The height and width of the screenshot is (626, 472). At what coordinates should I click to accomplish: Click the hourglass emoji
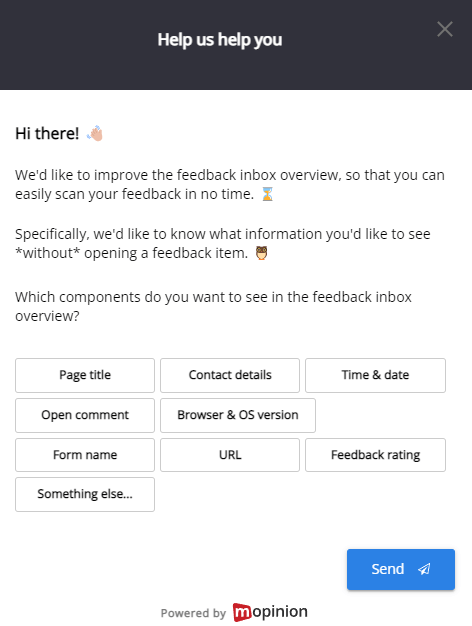click(x=267, y=194)
